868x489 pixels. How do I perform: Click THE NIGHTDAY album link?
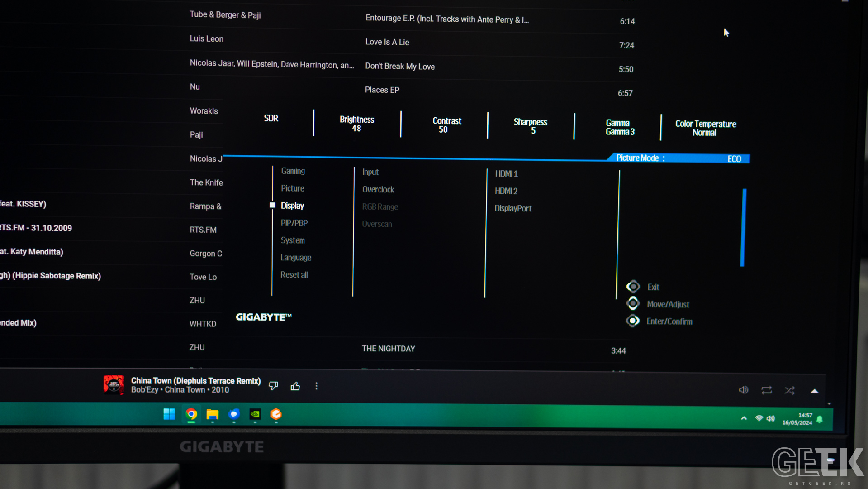[389, 349]
